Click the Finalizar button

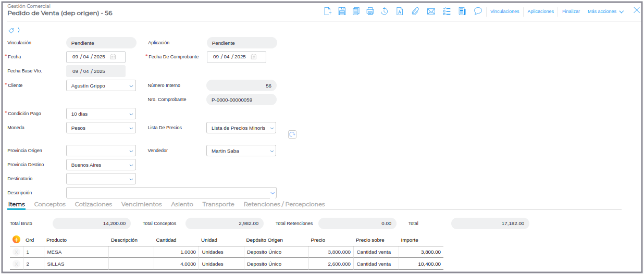coord(571,11)
